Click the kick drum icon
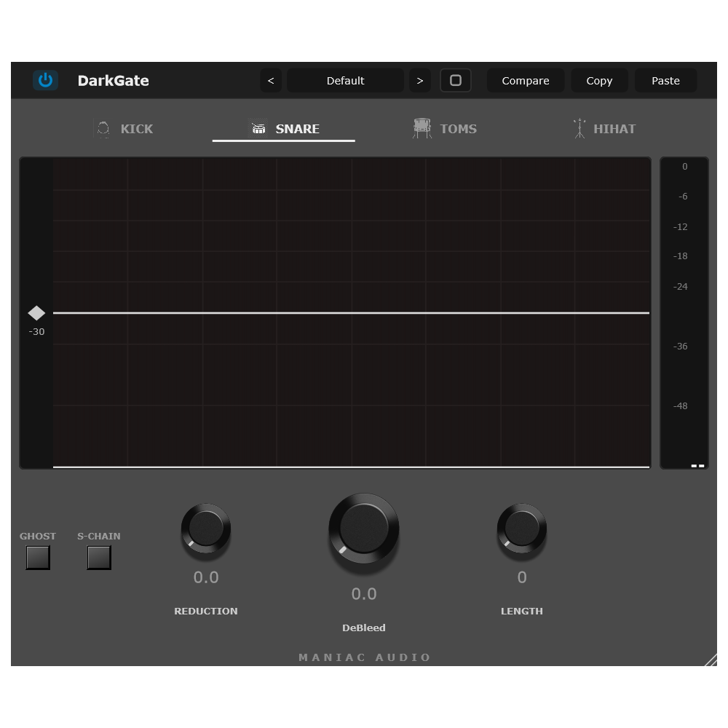728x728 pixels. tap(103, 129)
